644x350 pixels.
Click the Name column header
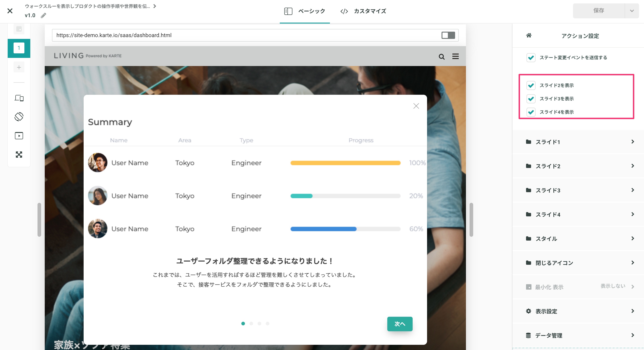coord(119,140)
